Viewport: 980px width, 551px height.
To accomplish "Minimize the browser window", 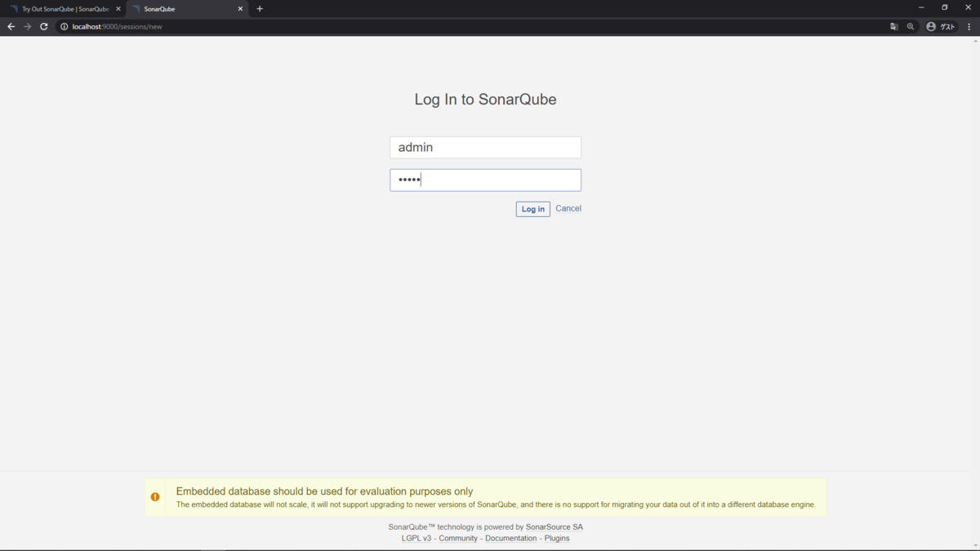I will (921, 7).
